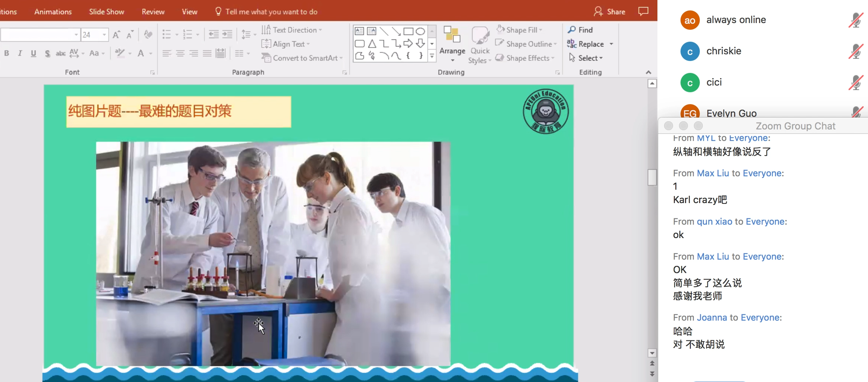This screenshot has height=382, width=868.
Task: Align text right
Action: [x=193, y=54]
